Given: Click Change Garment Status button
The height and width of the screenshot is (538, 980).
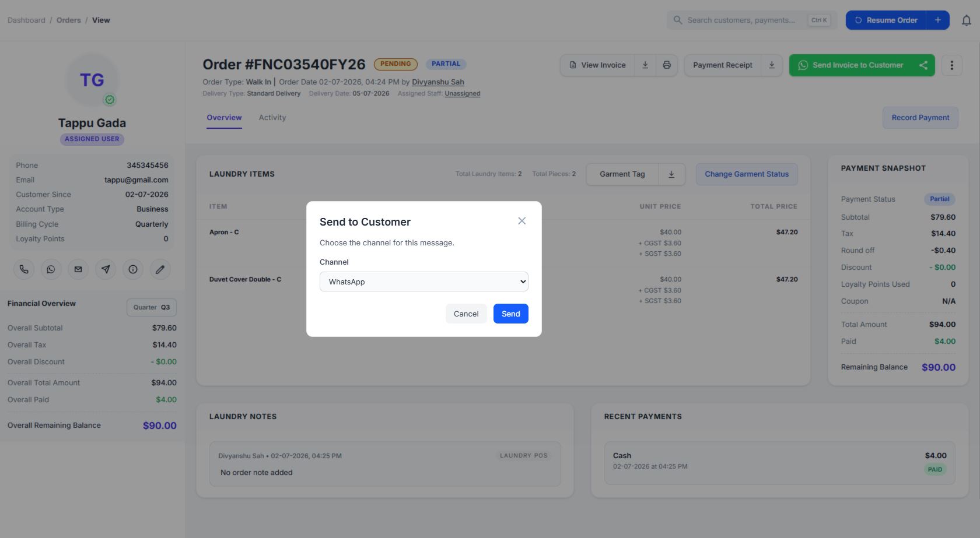Looking at the screenshot, I should tap(746, 174).
